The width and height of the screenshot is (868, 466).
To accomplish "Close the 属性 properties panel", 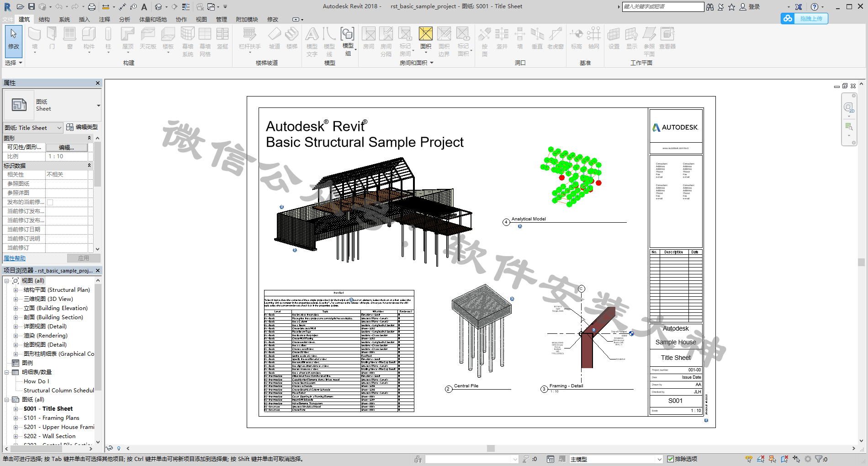I will point(98,83).
